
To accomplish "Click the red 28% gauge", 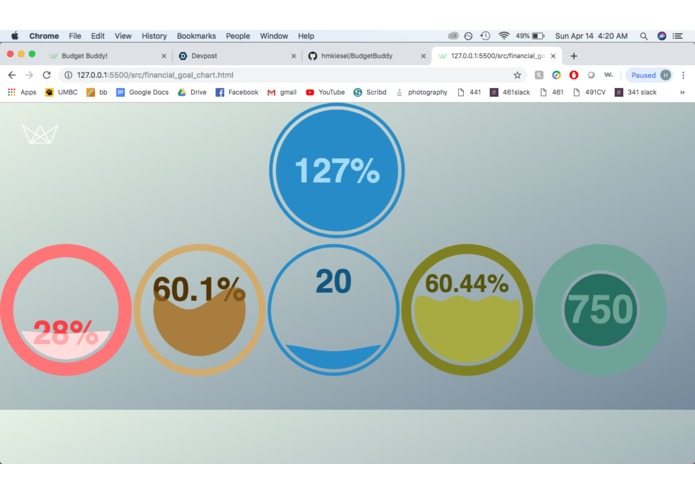I will pos(66,310).
